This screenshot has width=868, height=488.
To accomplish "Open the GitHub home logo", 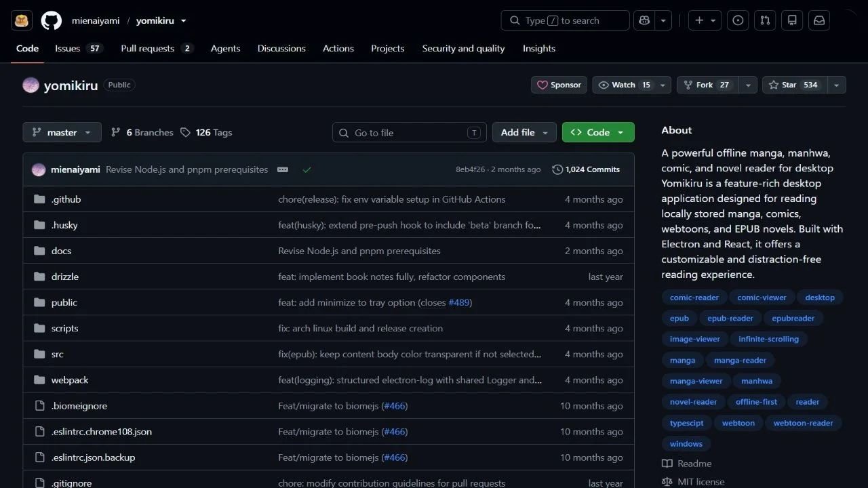I will (x=51, y=20).
